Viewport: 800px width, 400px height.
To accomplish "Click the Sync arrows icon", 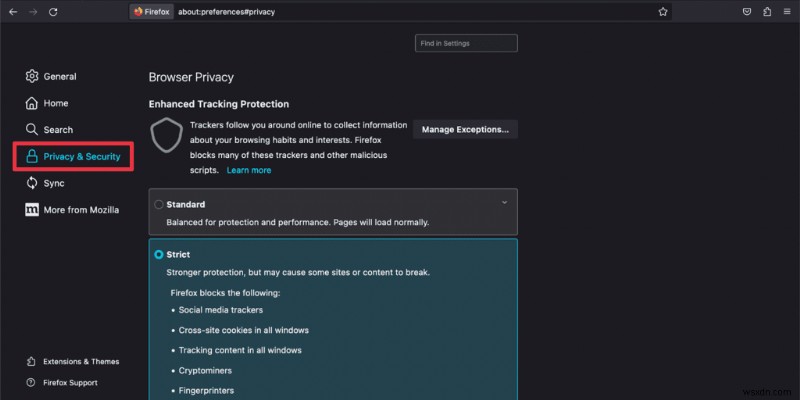I will [32, 183].
